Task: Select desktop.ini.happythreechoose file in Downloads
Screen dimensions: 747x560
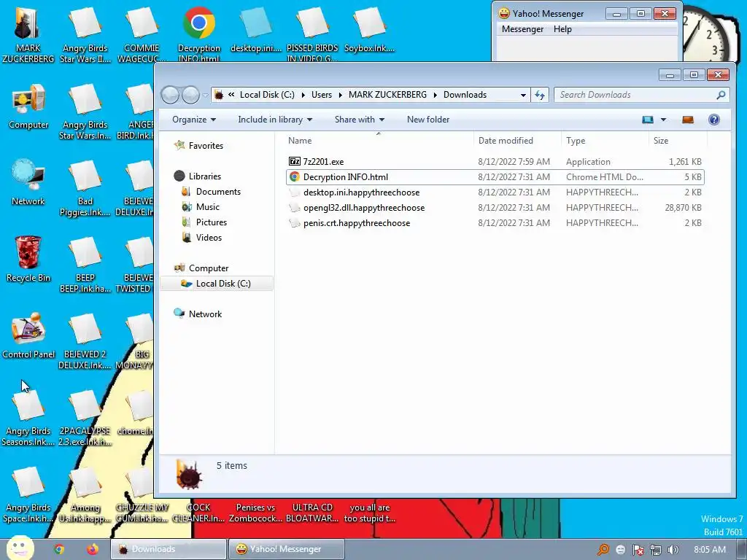Action: point(495,192)
